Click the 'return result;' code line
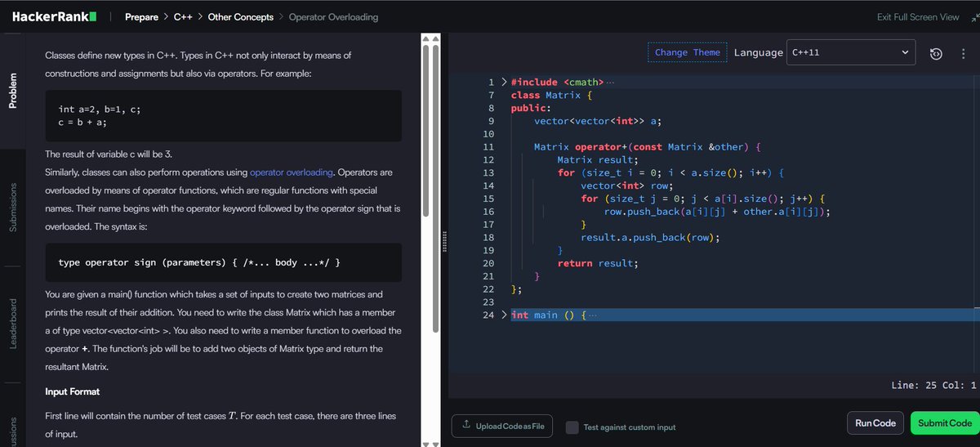980x447 pixels. [x=598, y=263]
